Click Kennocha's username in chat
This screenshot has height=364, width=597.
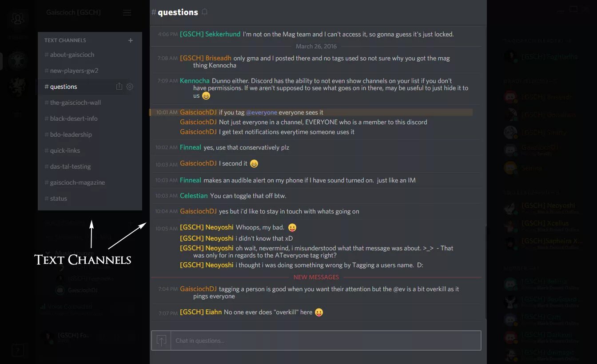[195, 81]
